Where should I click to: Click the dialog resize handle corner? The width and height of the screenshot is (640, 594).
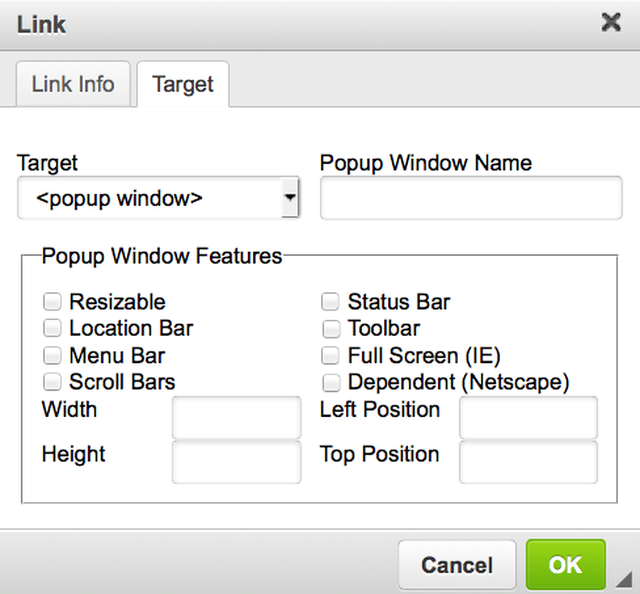click(624, 580)
